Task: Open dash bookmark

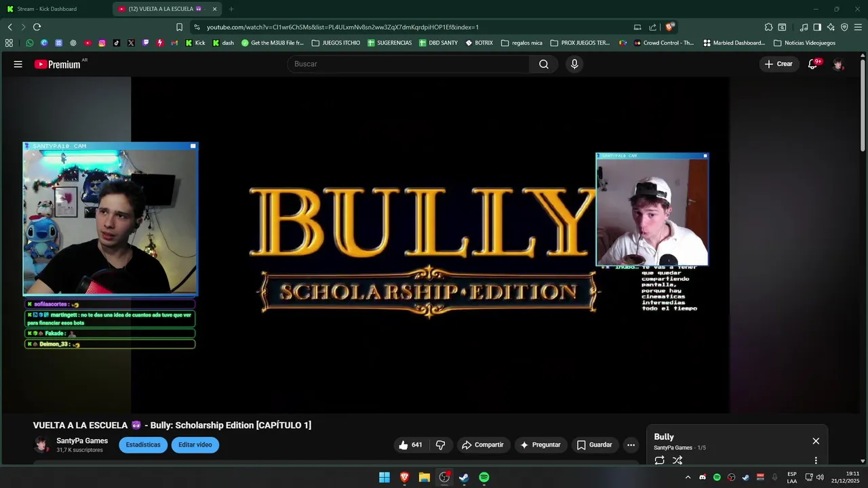Action: (223, 43)
